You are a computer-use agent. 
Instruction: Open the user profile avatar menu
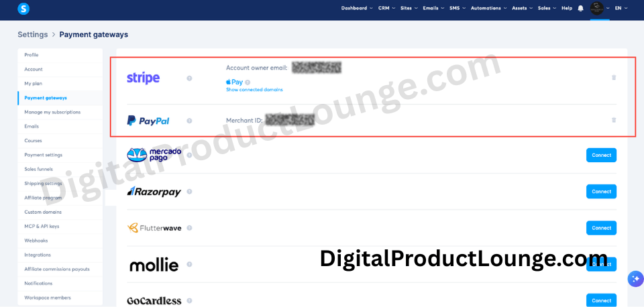[x=597, y=8]
